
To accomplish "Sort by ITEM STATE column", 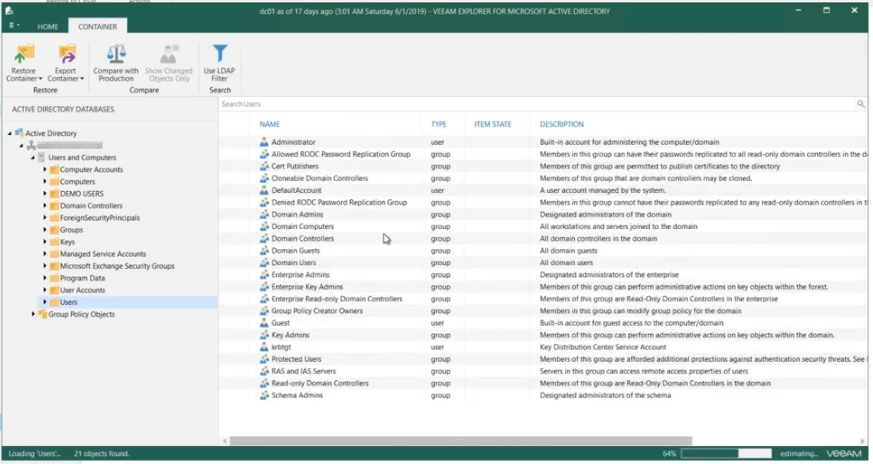I will [x=493, y=124].
